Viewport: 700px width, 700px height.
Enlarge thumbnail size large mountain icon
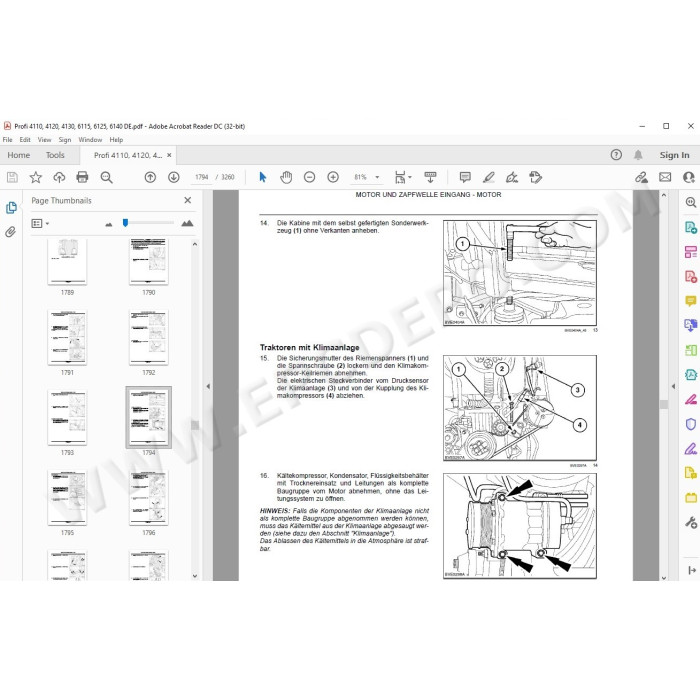(x=188, y=223)
